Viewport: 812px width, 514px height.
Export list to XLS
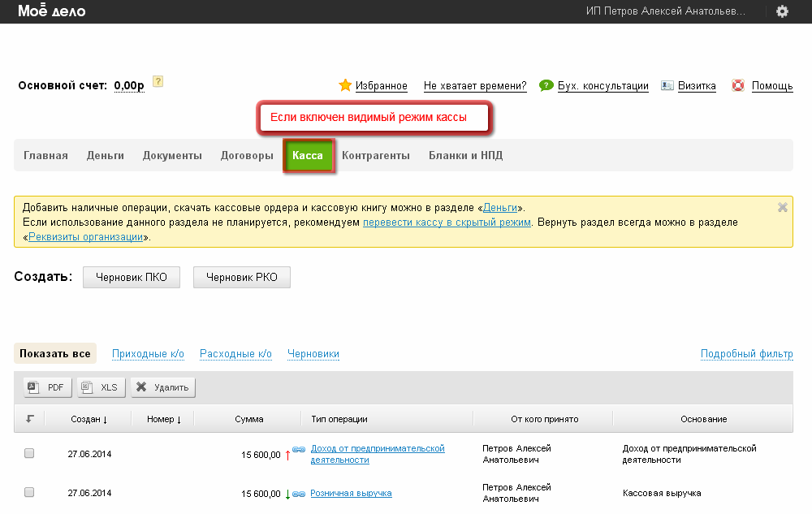click(101, 387)
